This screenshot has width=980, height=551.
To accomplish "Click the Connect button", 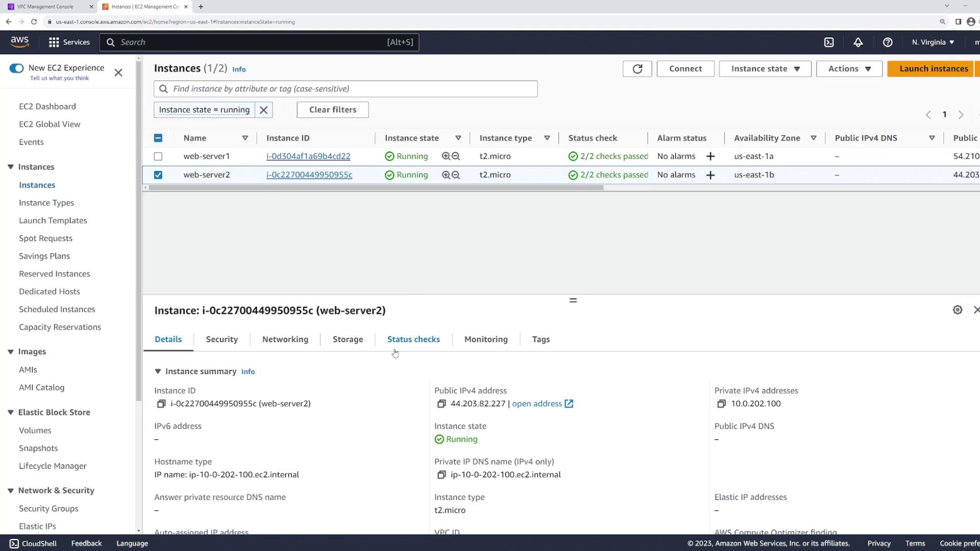I will [685, 69].
